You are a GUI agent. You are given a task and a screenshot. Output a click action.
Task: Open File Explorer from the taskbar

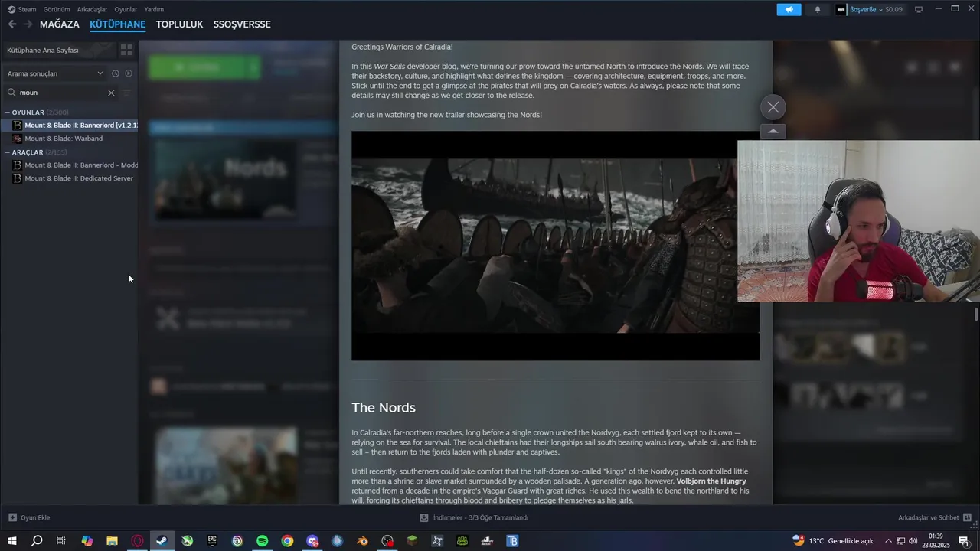coord(112,541)
